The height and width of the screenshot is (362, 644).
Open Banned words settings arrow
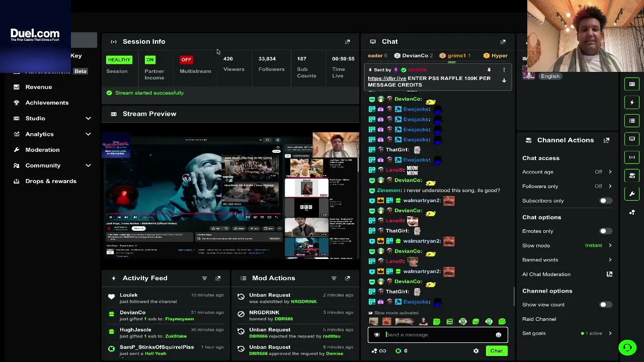[x=610, y=260]
